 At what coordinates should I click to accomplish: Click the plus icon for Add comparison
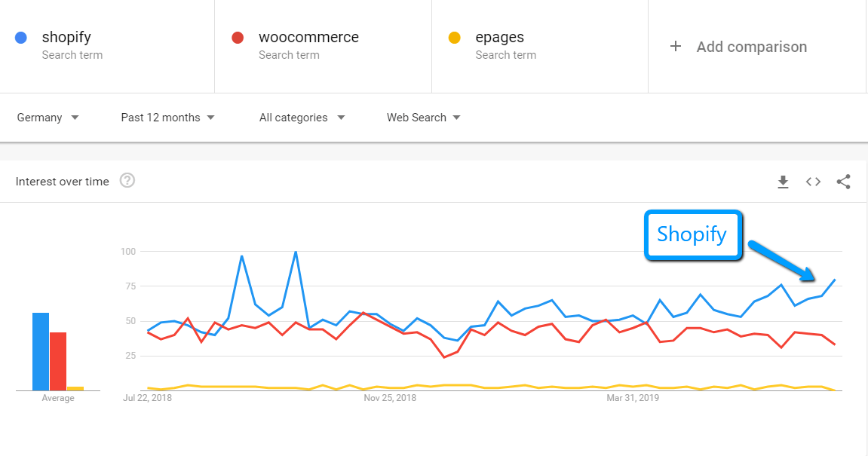click(x=676, y=47)
